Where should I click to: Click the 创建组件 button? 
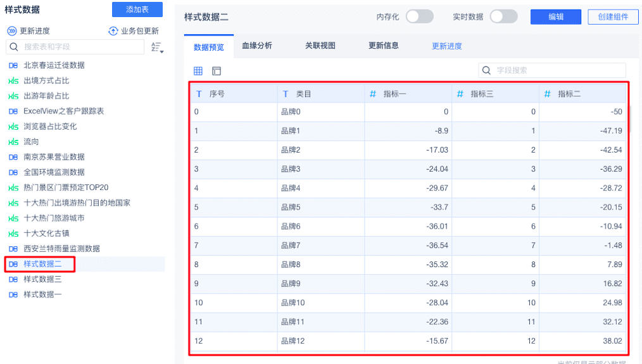click(613, 17)
